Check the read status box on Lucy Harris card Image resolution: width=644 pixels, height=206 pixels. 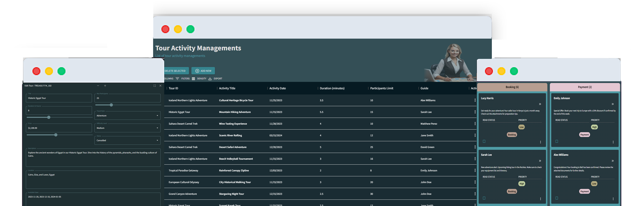click(x=484, y=141)
